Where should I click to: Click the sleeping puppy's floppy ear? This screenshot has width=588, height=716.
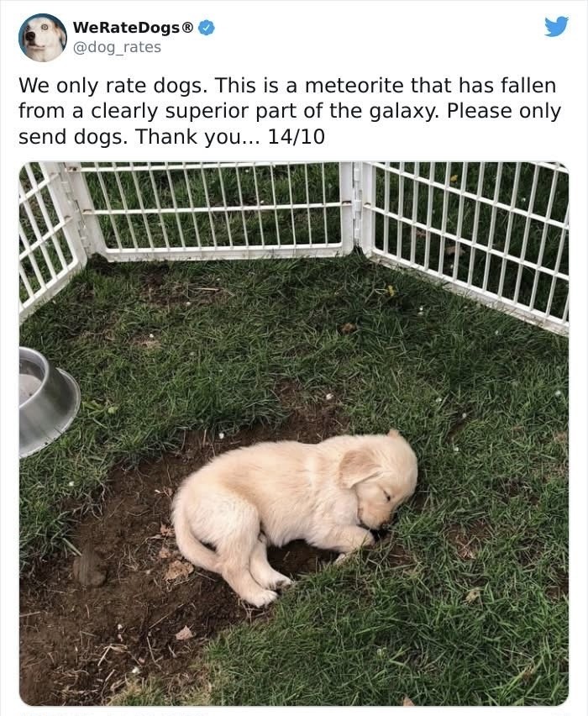click(x=358, y=466)
